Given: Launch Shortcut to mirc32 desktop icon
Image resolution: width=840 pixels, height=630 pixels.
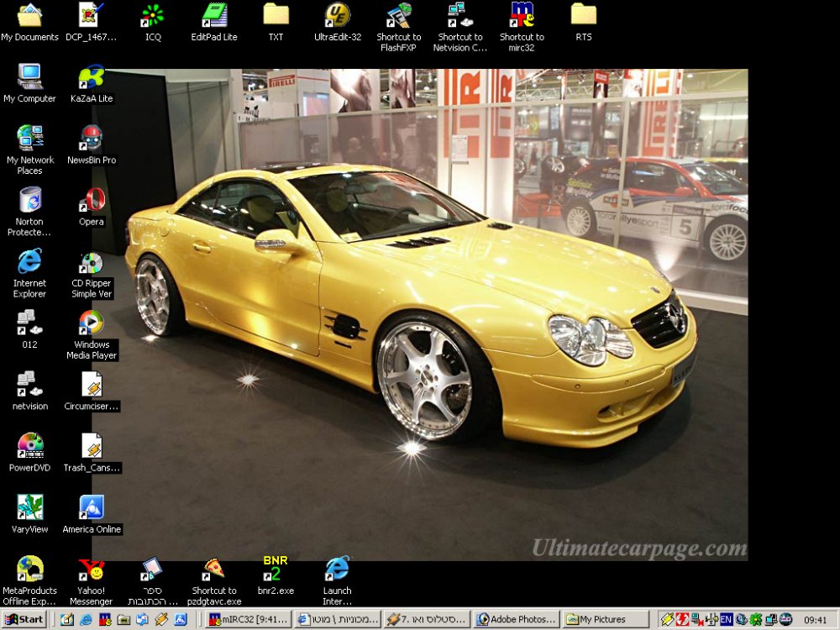Looking at the screenshot, I should pos(522,28).
